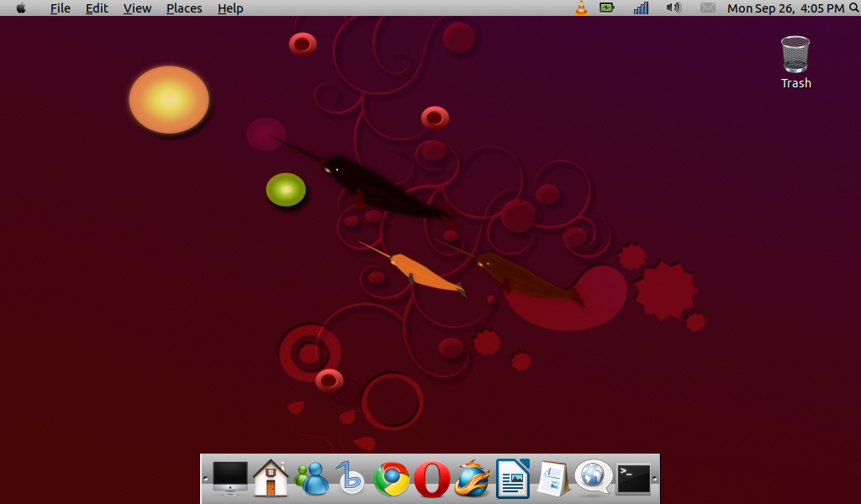861x504 pixels.
Task: Open the globe speech-bubble chat icon
Action: (x=594, y=477)
